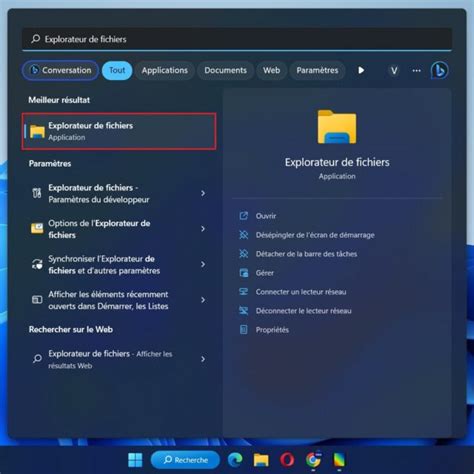The image size is (474, 474).
Task: Select the Documents filter tab
Action: 225,70
